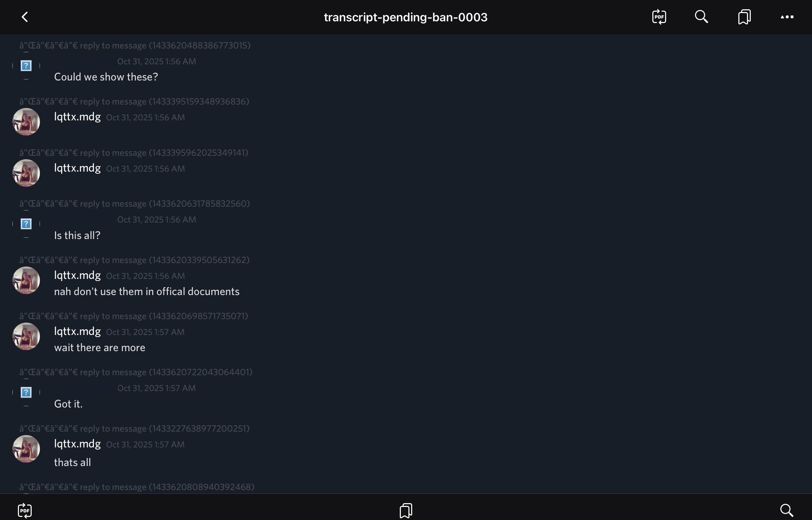
Task: Click lqttx.mdg avatar above 'nah don't use them'
Action: (x=26, y=280)
